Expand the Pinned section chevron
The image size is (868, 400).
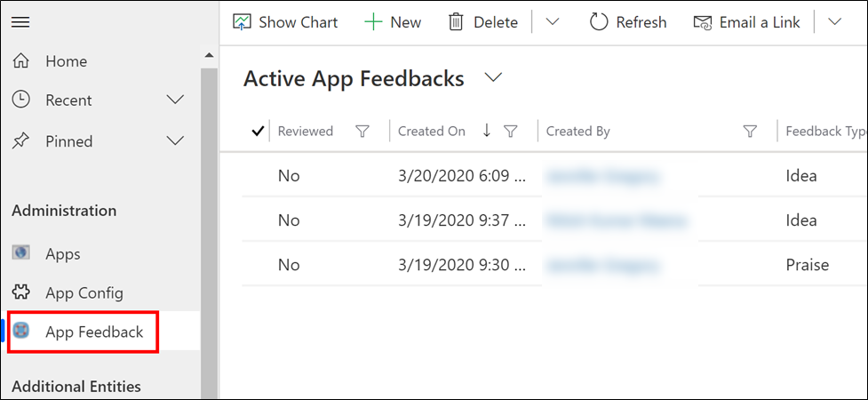coord(175,141)
